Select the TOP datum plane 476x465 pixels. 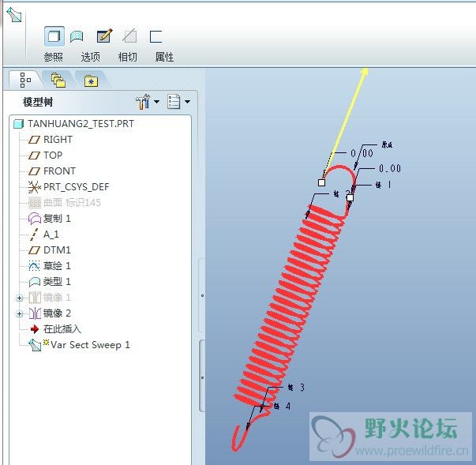pos(53,156)
